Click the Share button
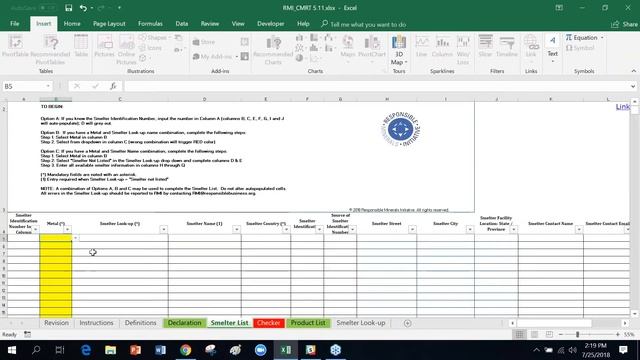This screenshot has width=640, height=360. pyautogui.click(x=624, y=24)
